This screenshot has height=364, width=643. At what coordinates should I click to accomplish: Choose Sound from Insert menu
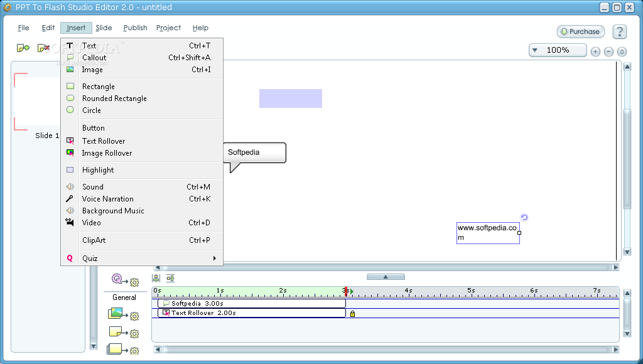coord(142,187)
